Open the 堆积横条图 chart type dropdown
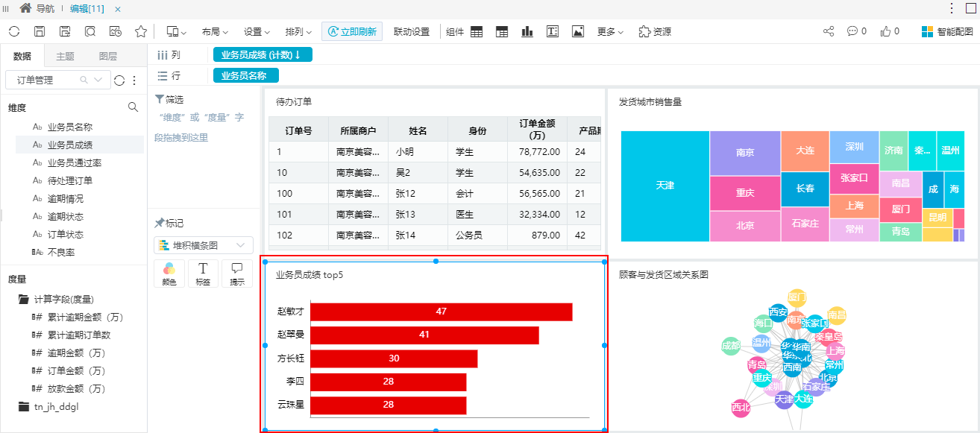980x433 pixels. 204,245
